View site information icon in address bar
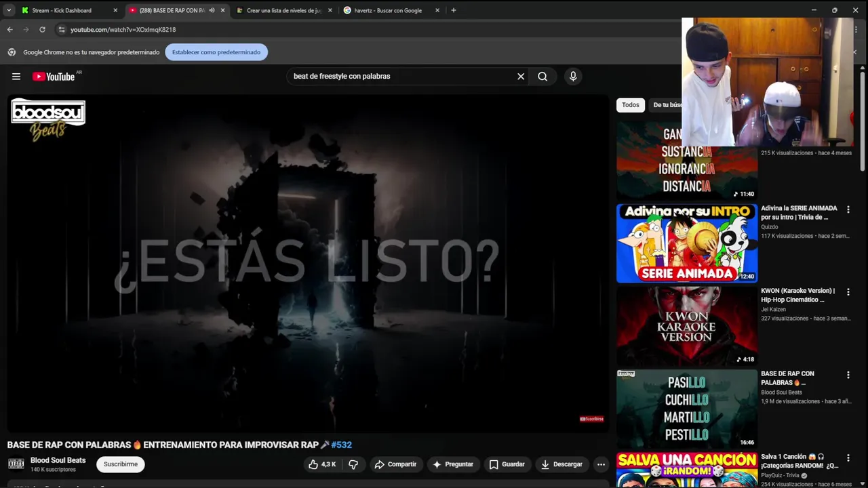 [x=62, y=30]
